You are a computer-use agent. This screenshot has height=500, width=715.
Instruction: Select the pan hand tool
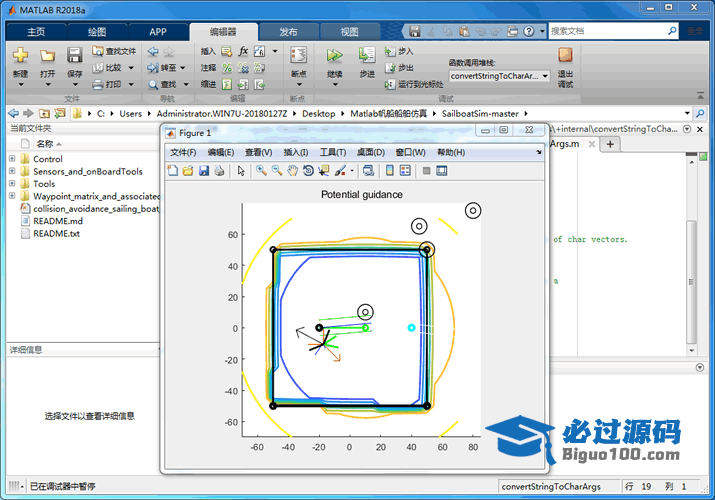[292, 171]
